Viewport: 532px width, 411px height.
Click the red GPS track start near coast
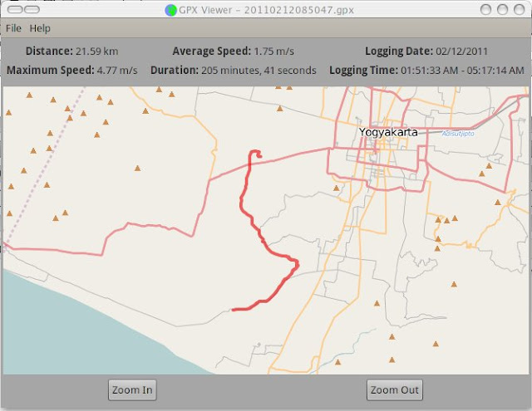[234, 310]
